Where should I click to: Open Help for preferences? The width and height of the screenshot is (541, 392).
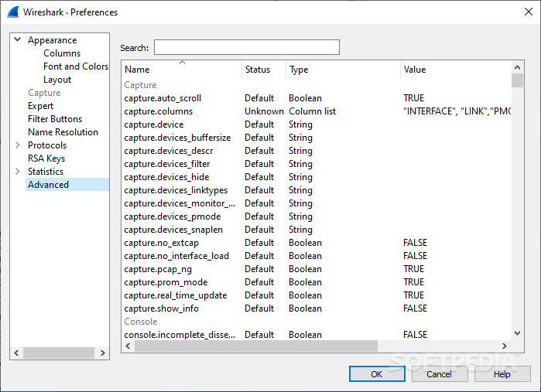502,374
